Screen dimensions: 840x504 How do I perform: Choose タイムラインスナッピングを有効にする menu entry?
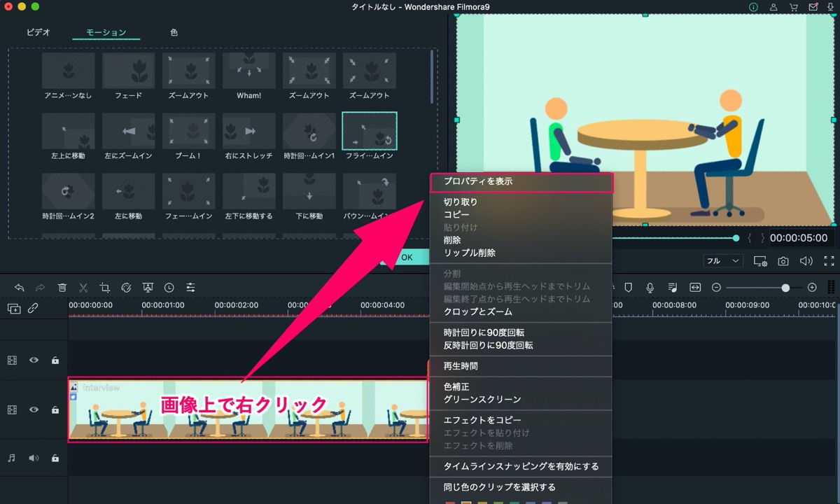coord(521,466)
